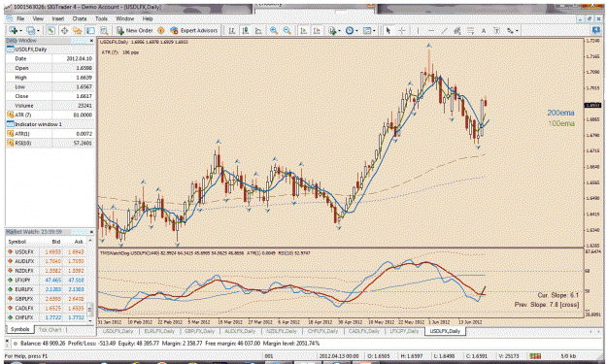607x364 pixels.
Task: Expand the New Chart dropdown arrow
Action: (x=20, y=30)
